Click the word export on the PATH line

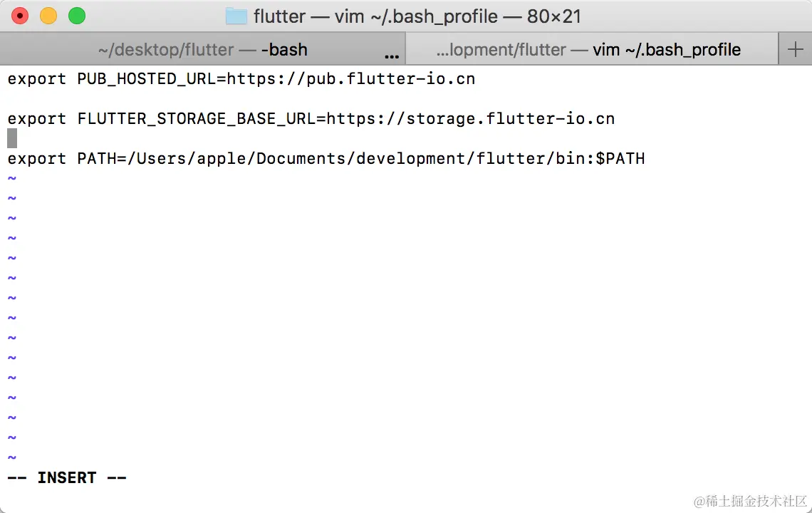(36, 158)
